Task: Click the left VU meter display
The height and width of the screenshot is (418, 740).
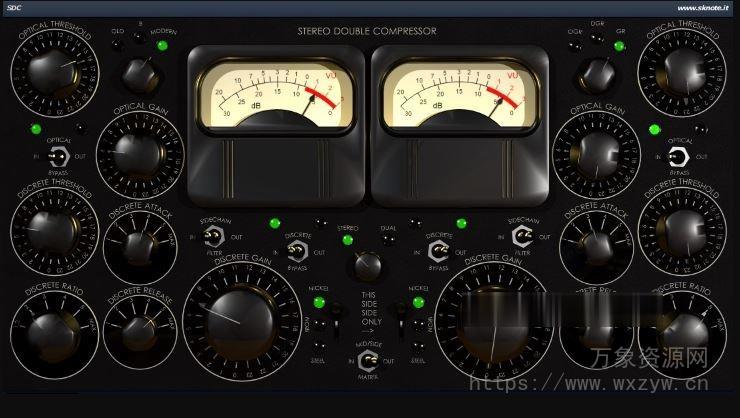Action: (276, 96)
